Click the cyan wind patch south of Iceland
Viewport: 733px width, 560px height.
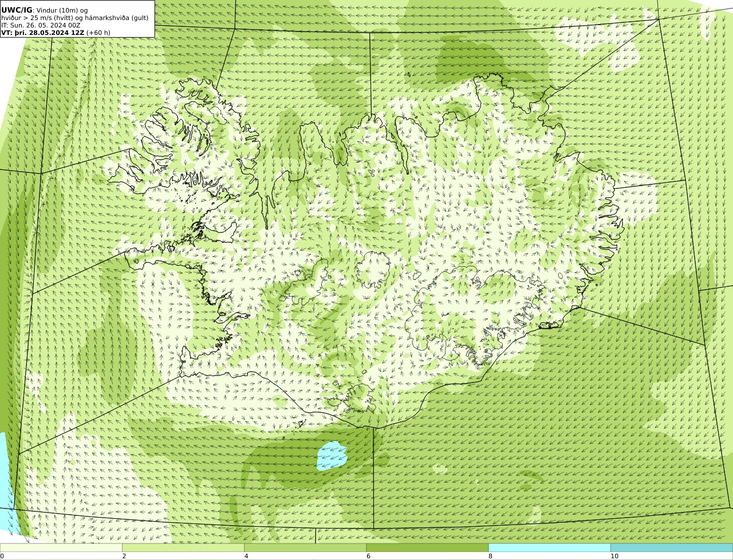[332, 456]
